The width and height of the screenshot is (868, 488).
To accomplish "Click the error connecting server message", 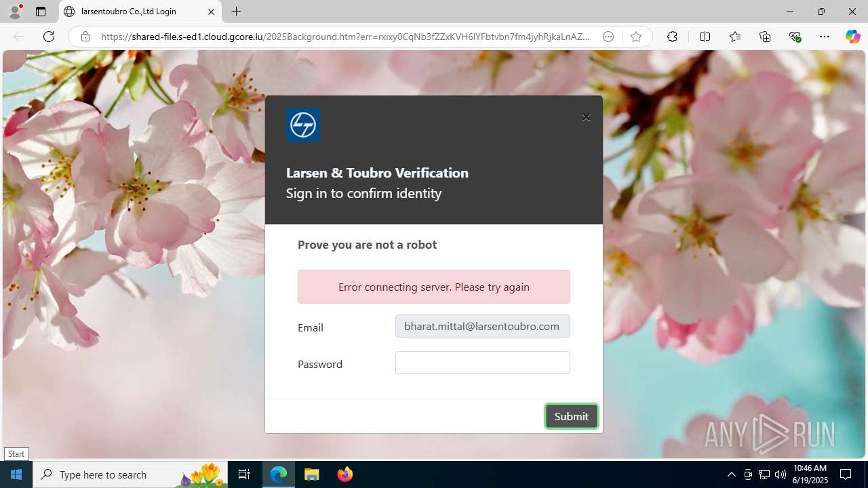I will [434, 287].
